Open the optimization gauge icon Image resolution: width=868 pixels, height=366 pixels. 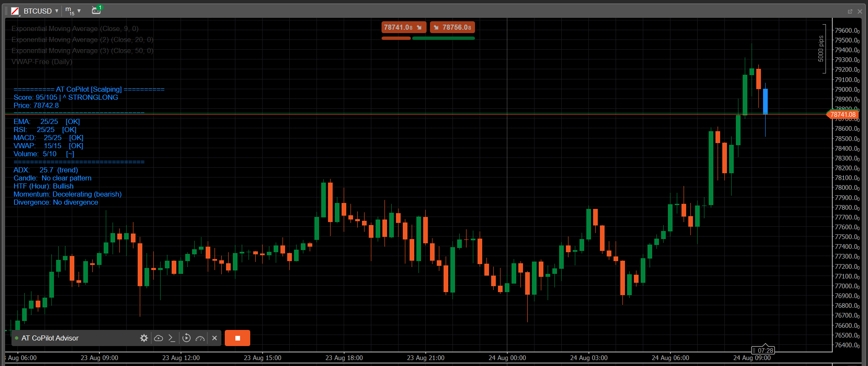pos(200,338)
